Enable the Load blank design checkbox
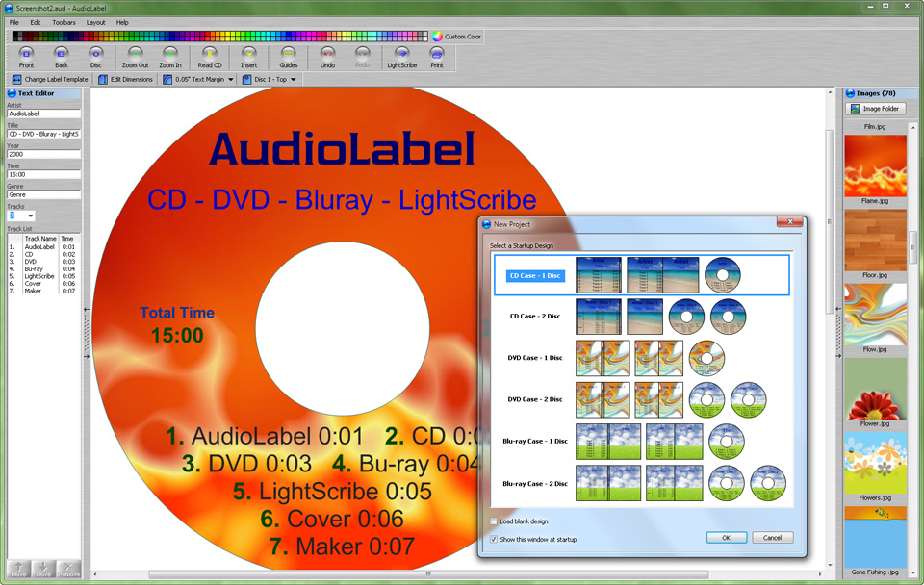Viewport: 924px width, 585px height. point(491,521)
